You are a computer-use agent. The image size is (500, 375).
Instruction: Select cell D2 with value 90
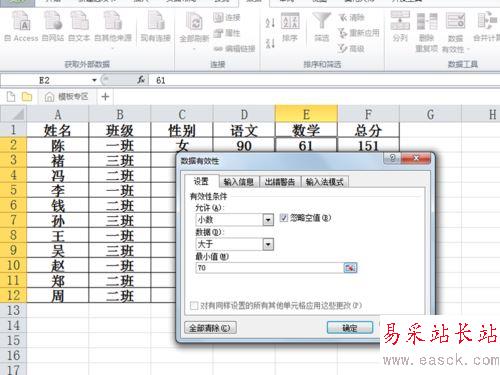pyautogui.click(x=244, y=145)
